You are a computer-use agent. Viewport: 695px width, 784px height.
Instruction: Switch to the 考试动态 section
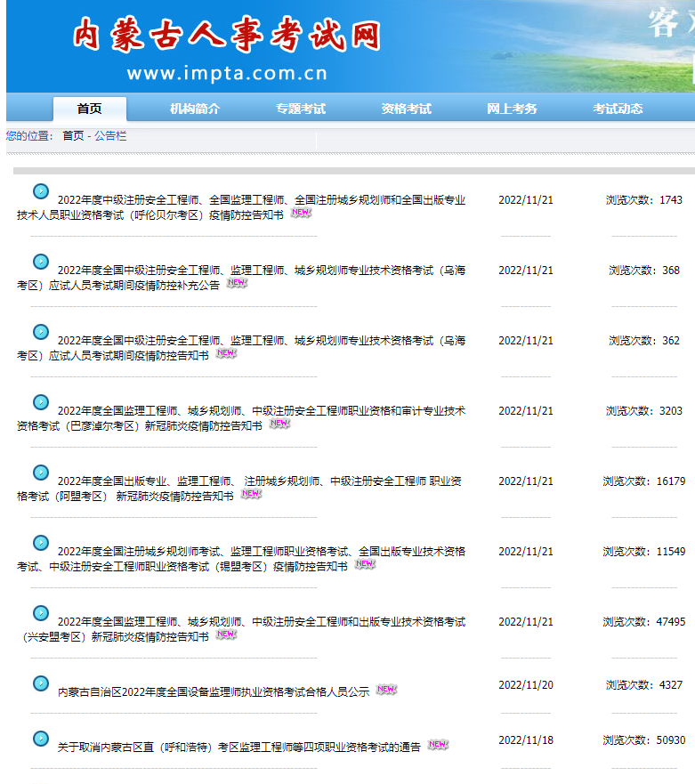tap(618, 109)
